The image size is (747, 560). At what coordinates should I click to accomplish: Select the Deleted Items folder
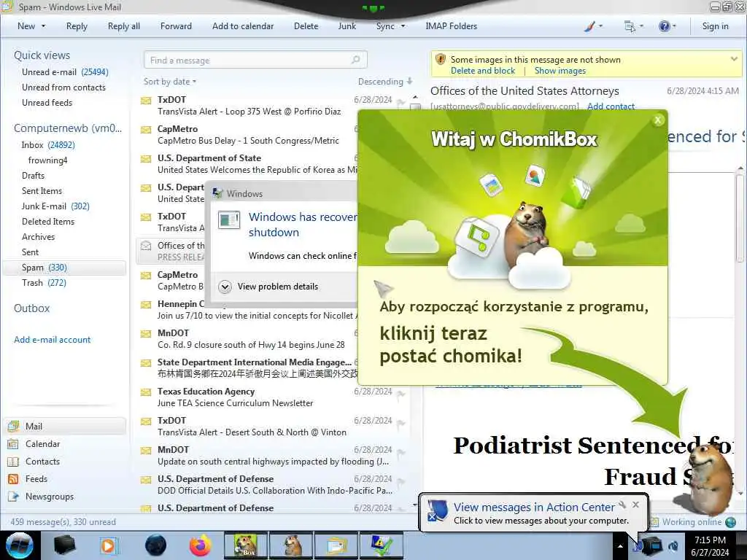(47, 222)
